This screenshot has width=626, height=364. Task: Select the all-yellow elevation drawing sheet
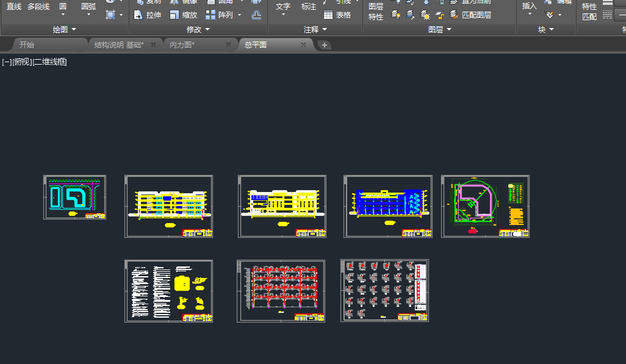click(282, 206)
